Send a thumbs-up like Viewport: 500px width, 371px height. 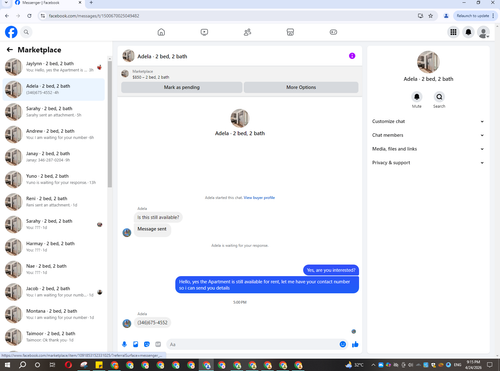(x=355, y=344)
